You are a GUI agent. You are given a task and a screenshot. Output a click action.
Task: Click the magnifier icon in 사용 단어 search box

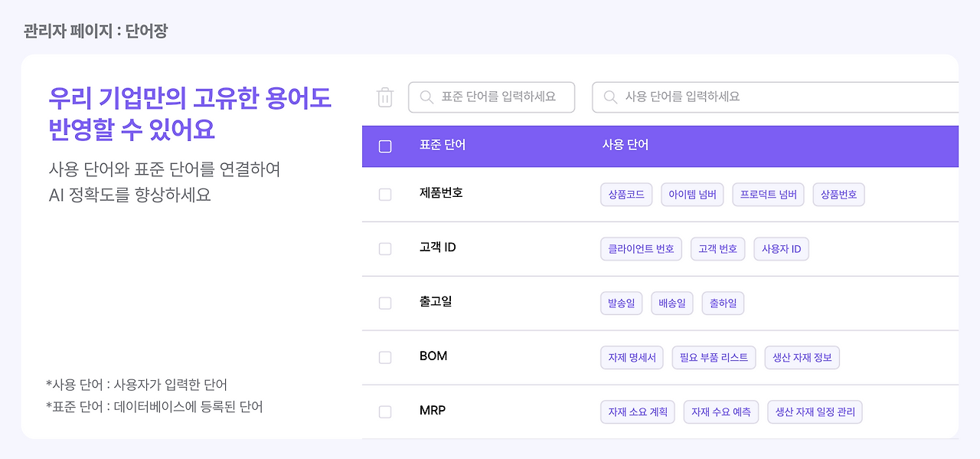(x=609, y=97)
